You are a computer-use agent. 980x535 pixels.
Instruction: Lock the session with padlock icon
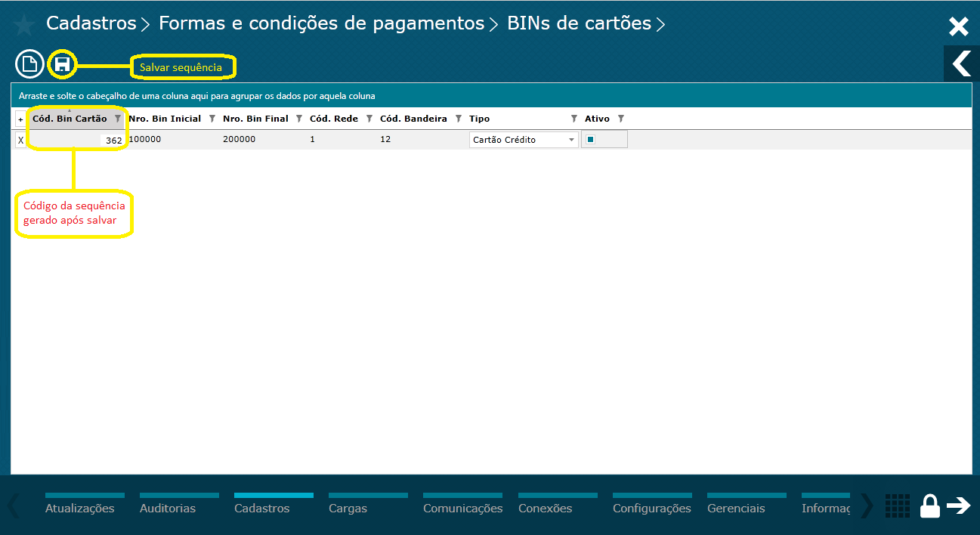pos(930,506)
